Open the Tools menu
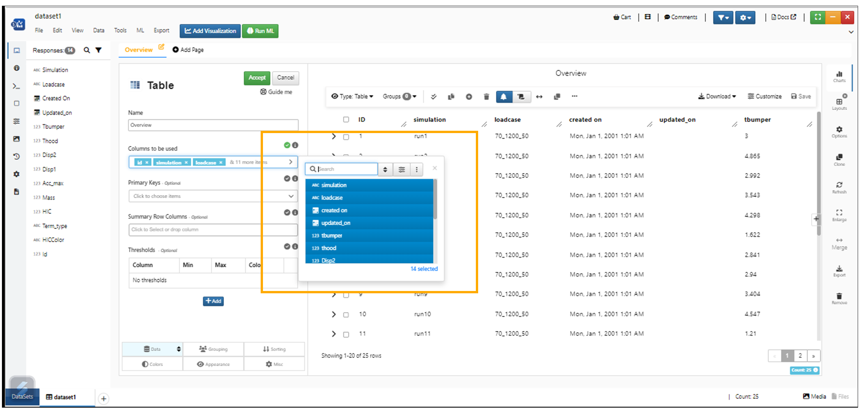 [120, 30]
